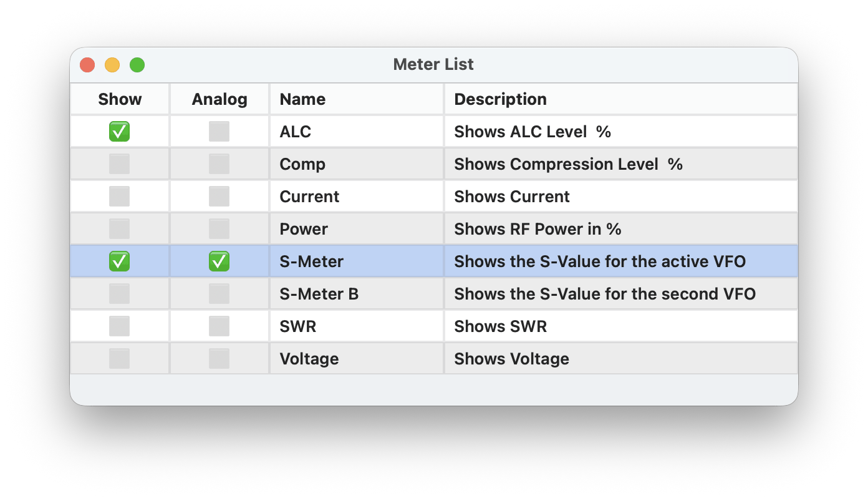868x498 pixels.
Task: Select the Current name cell
Action: (357, 197)
